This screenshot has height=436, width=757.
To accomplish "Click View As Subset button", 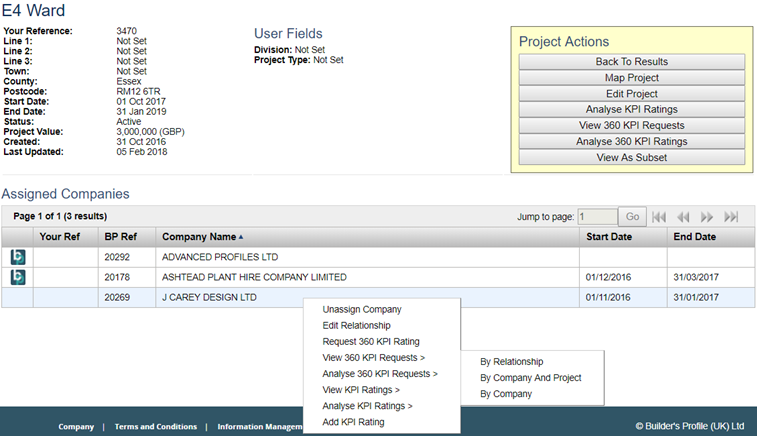I will tap(631, 157).
